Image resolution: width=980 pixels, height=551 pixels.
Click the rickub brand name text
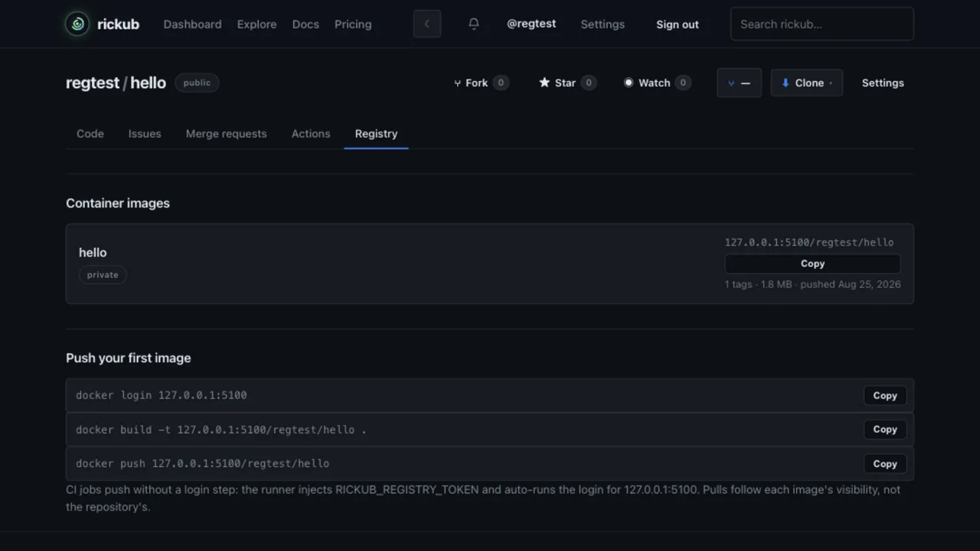click(118, 24)
